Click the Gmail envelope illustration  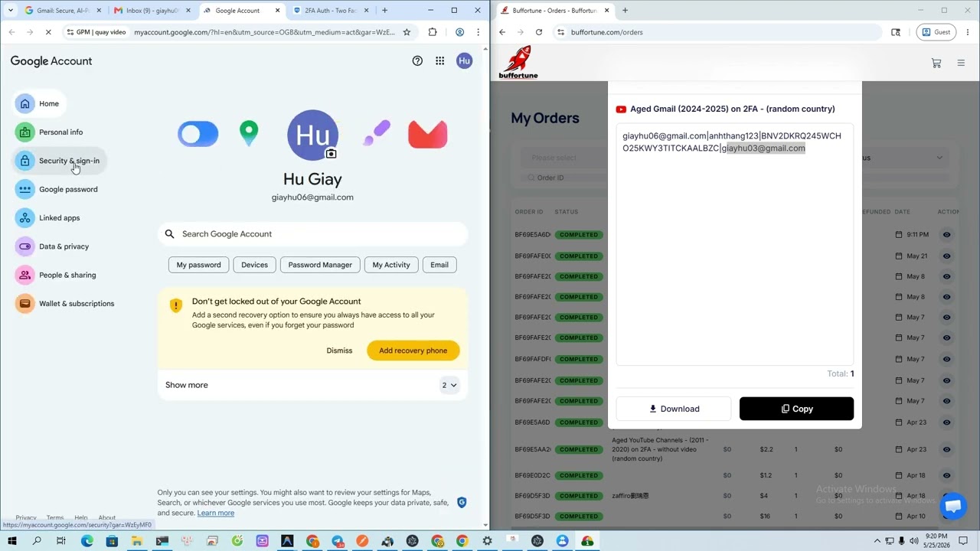tap(428, 134)
